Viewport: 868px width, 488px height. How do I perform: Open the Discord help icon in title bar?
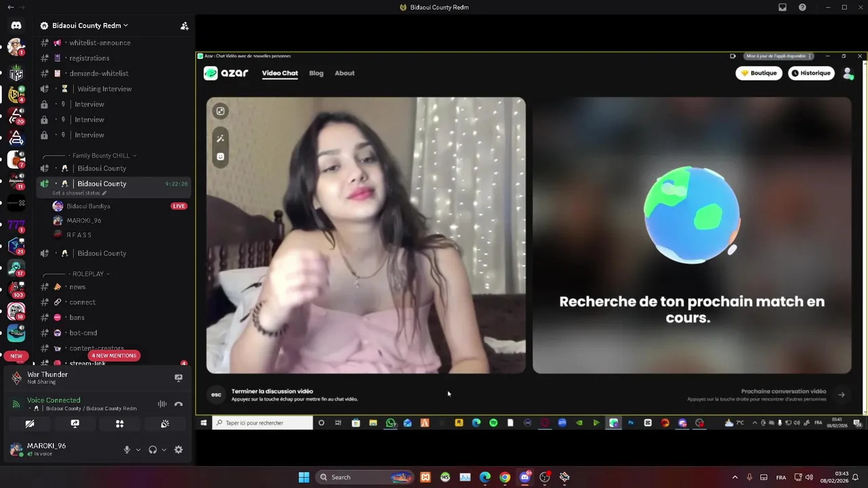click(x=803, y=7)
